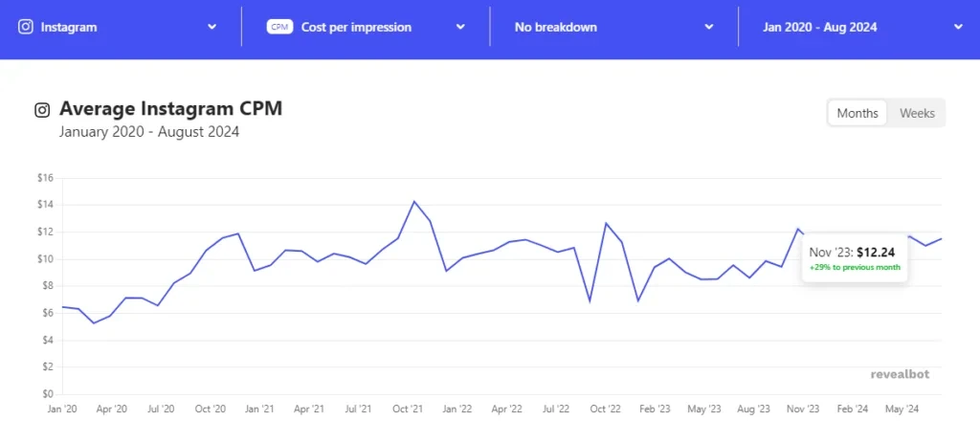Click the $16 y-axis label
Screen dimensions: 980x443
46,178
